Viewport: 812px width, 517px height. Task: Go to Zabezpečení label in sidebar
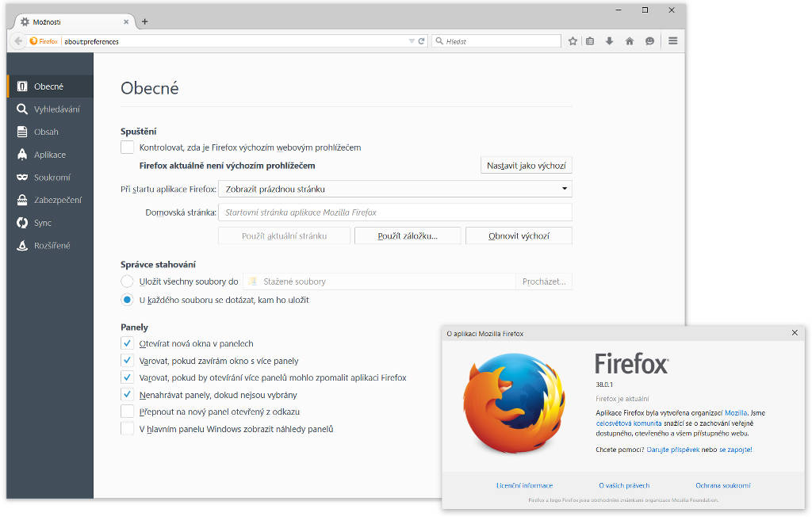click(x=58, y=200)
